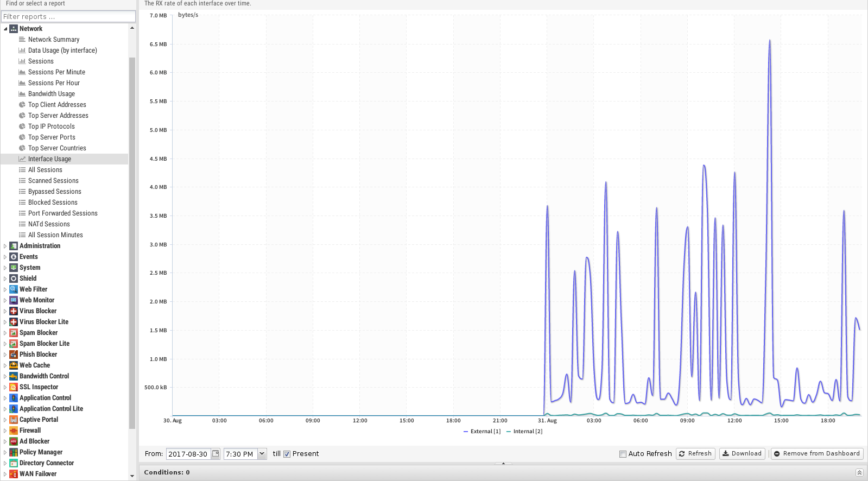868x481 pixels.
Task: Click the Bandwidth Control app icon
Action: (x=14, y=376)
